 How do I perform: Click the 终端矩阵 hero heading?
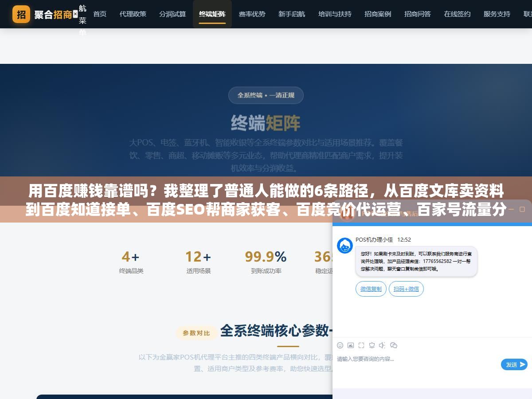(266, 123)
